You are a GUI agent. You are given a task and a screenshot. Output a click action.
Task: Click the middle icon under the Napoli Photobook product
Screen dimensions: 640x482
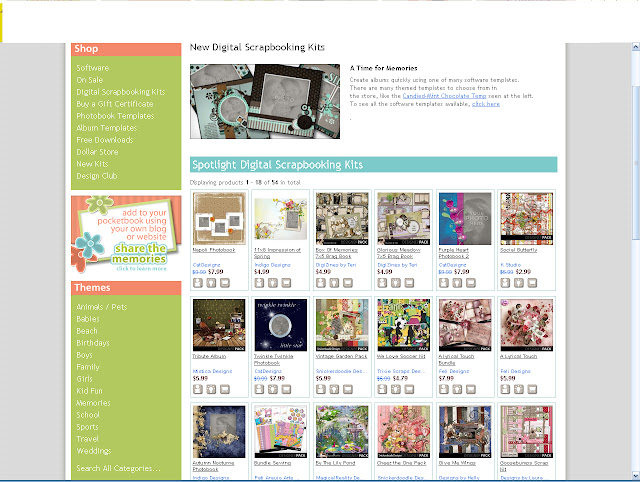211,282
